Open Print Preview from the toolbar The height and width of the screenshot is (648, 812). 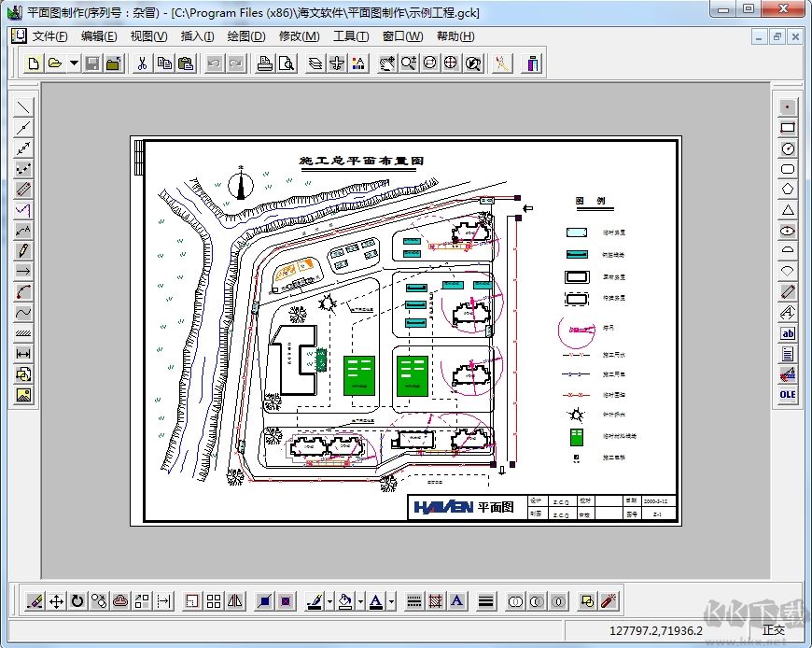pos(286,63)
